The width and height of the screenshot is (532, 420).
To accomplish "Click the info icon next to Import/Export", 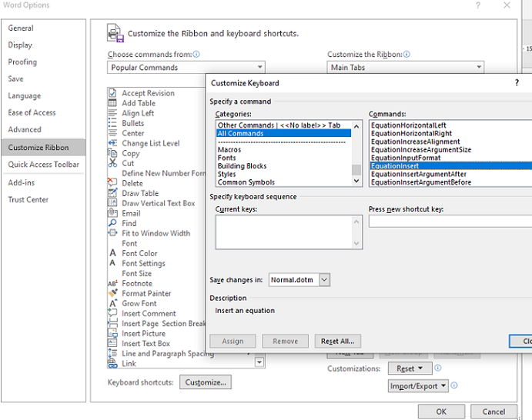I will pyautogui.click(x=454, y=385).
